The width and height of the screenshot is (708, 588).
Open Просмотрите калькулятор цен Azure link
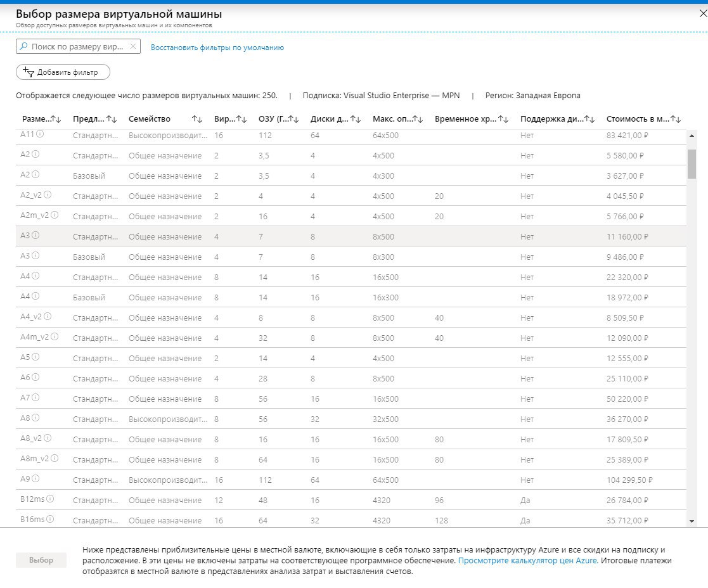click(x=528, y=561)
